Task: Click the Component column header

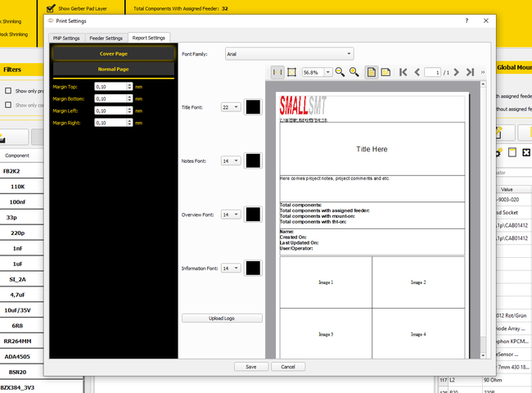Action: [x=22, y=156]
